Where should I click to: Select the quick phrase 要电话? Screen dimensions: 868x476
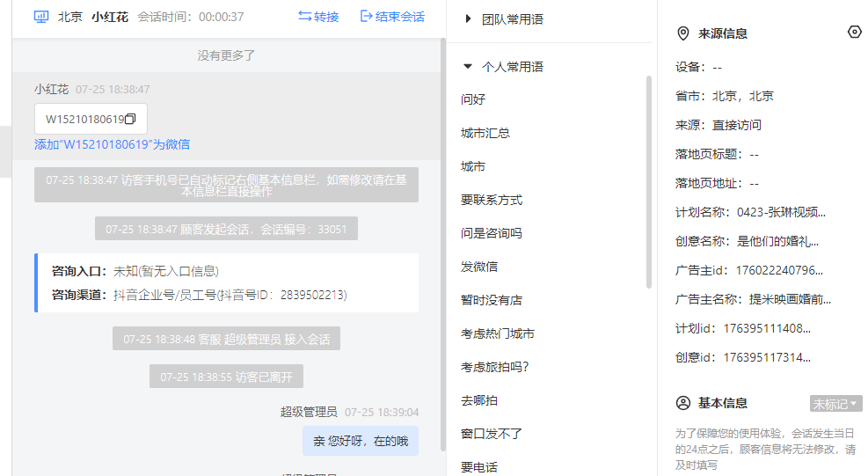coord(478,467)
